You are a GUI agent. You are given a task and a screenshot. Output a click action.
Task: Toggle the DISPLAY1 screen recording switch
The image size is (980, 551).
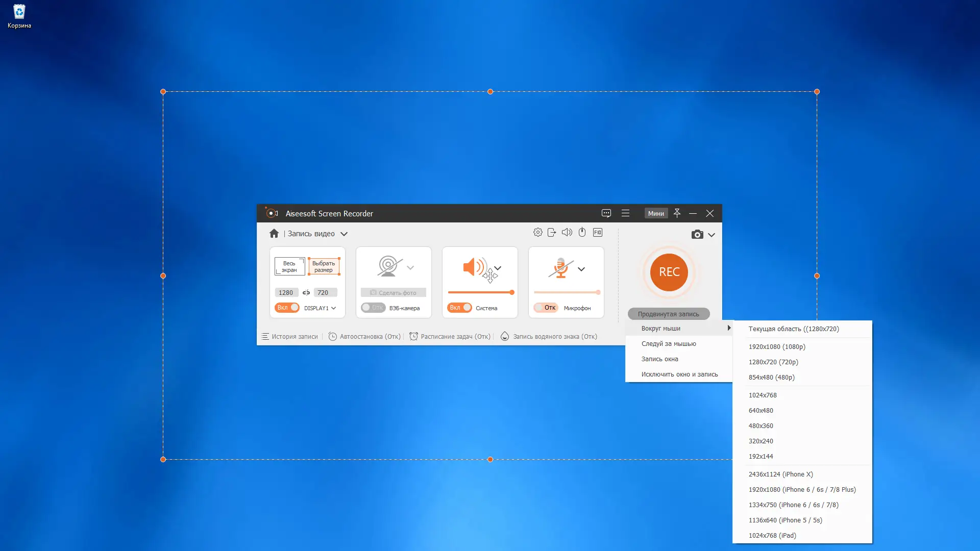tap(287, 308)
